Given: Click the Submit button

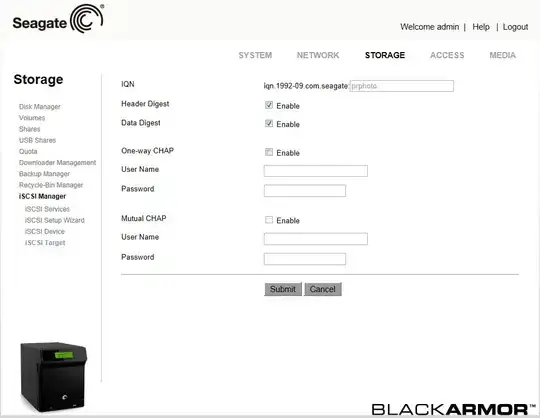Looking at the screenshot, I should (x=283, y=289).
